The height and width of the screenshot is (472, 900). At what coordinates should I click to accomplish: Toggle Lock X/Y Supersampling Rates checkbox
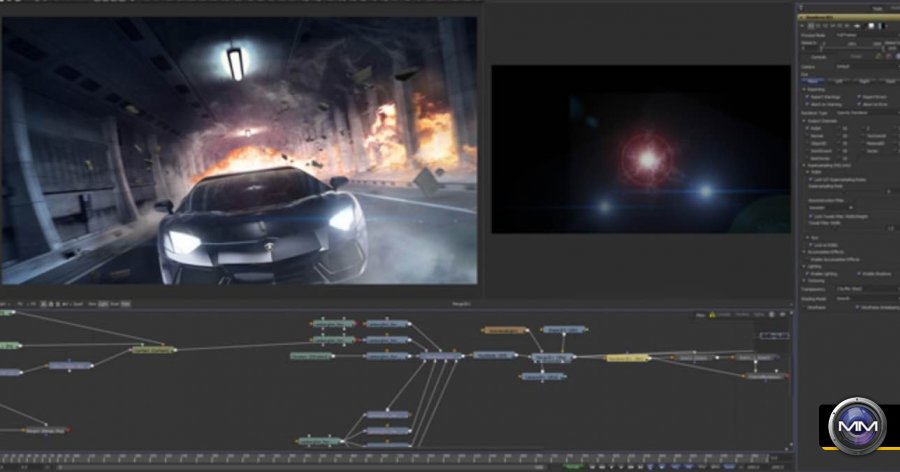tap(812, 180)
